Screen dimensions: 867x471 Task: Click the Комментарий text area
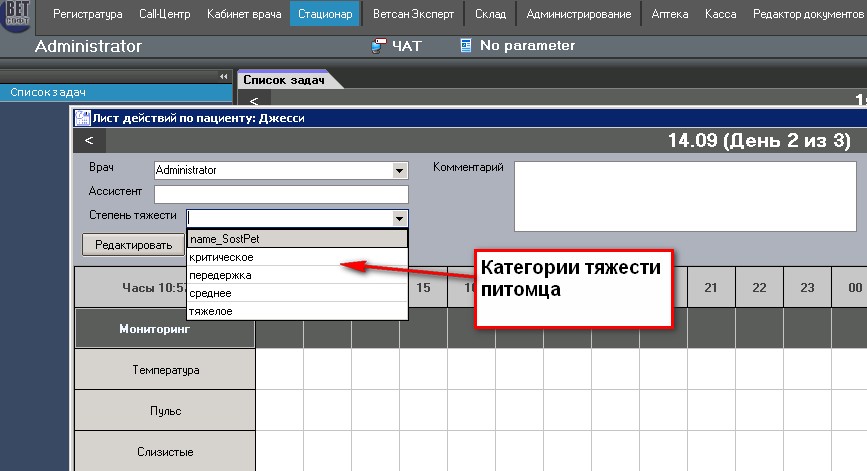685,196
